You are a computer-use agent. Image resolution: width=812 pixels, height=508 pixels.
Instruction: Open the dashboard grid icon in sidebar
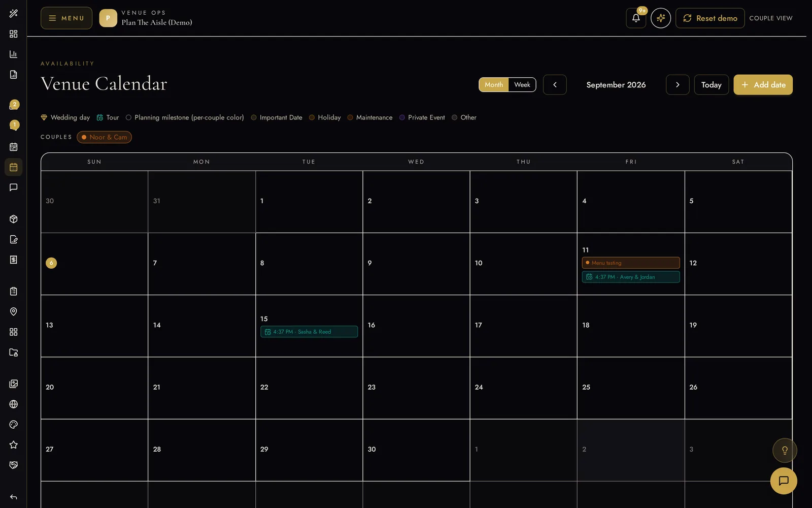(x=14, y=34)
